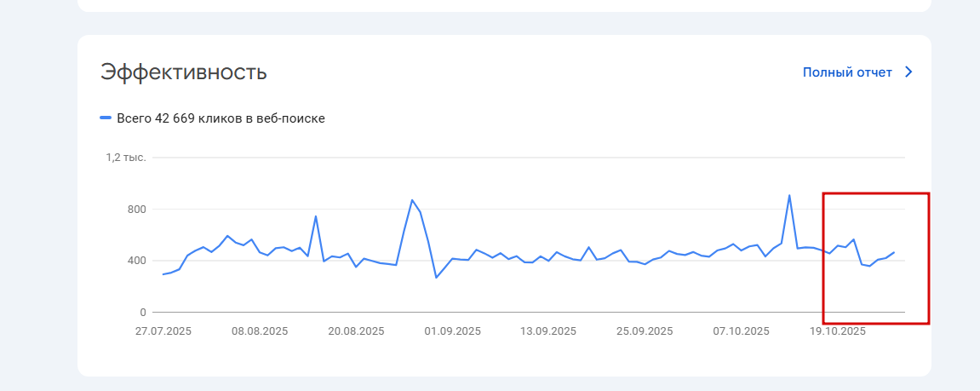The image size is (980, 391).
Task: Select the "Всего 42 669 кликов" legend label
Action: [x=221, y=118]
